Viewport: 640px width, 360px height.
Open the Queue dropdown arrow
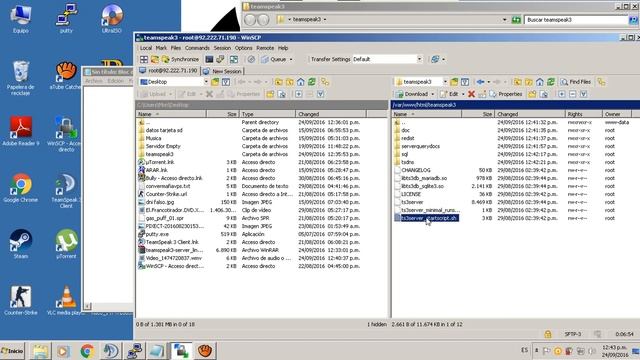pos(291,60)
